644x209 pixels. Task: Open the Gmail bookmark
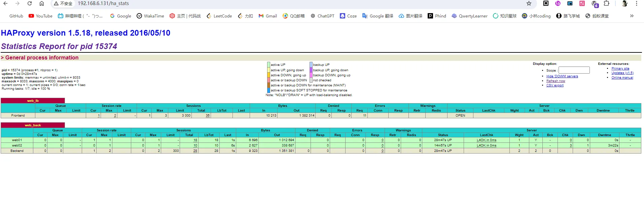(267, 16)
